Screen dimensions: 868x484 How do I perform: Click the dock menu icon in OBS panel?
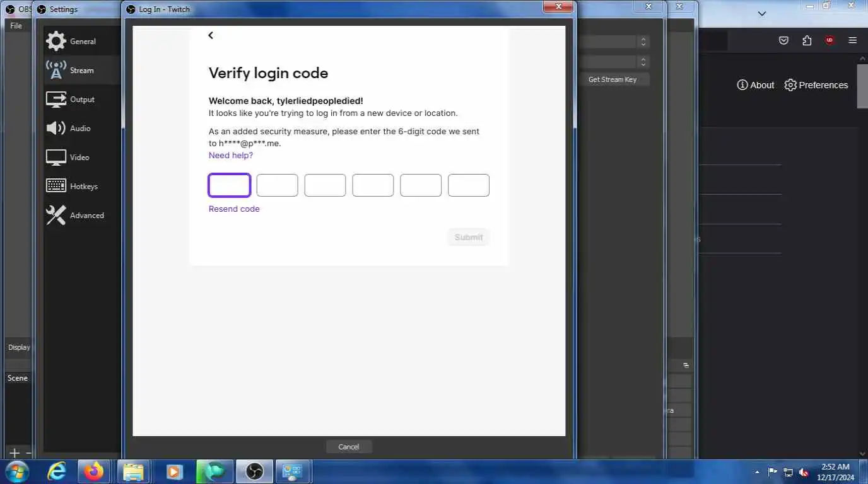[686, 366]
